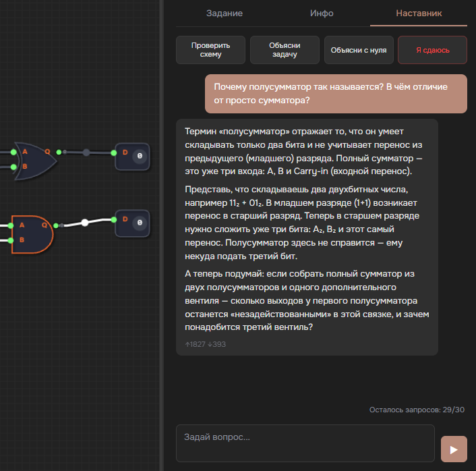Click the user question message bubble
Viewport: 476px width, 471px height.
[336, 94]
